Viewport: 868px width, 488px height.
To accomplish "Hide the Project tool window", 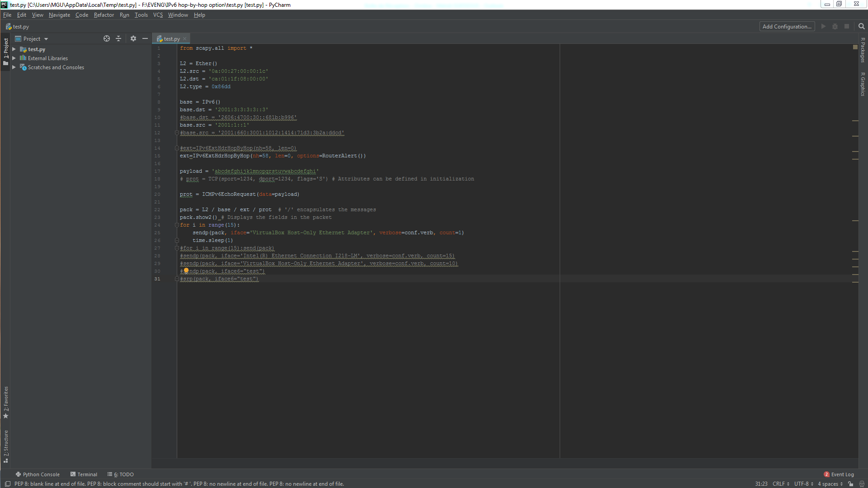I will [145, 39].
